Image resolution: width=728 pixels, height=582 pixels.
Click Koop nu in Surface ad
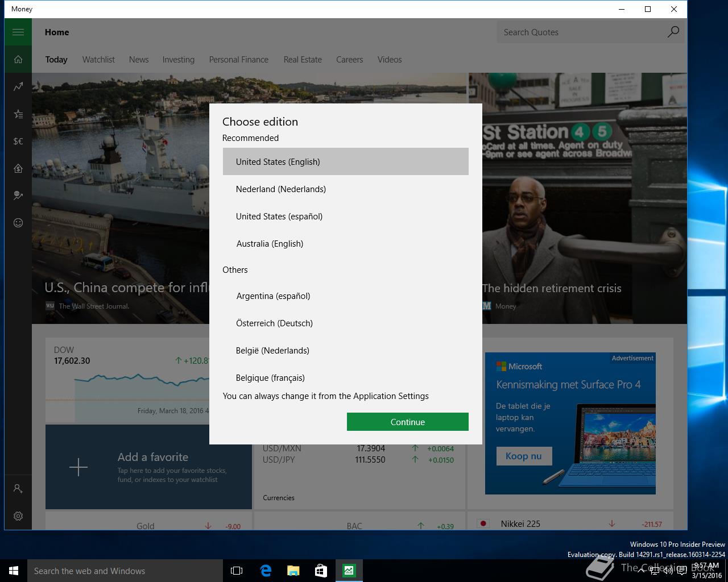coord(523,456)
